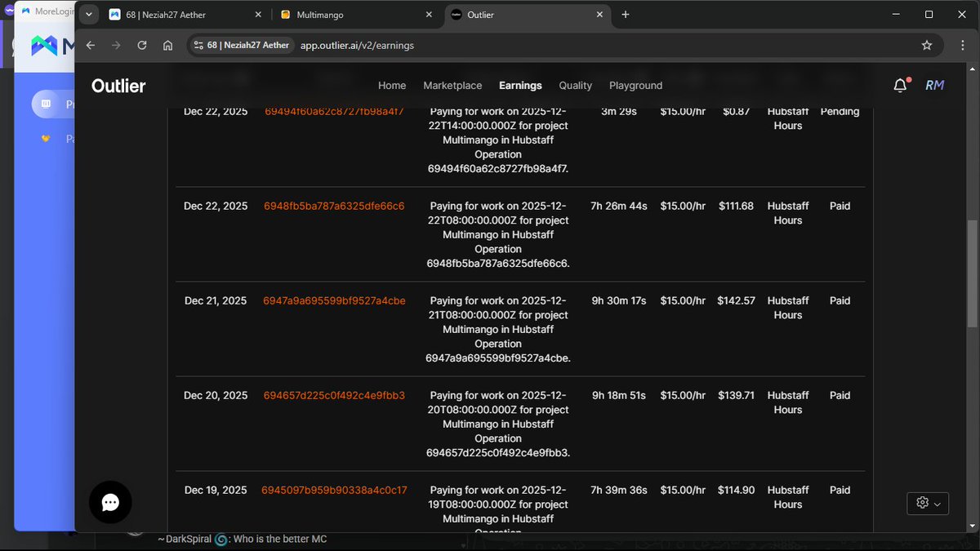Click the 7h 26m 44s duration

coord(619,206)
